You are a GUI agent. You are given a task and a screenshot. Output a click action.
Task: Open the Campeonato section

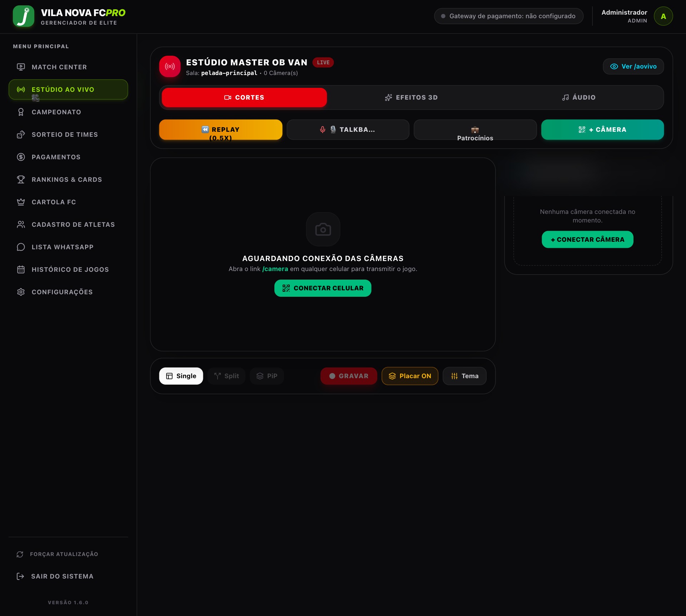(x=68, y=112)
